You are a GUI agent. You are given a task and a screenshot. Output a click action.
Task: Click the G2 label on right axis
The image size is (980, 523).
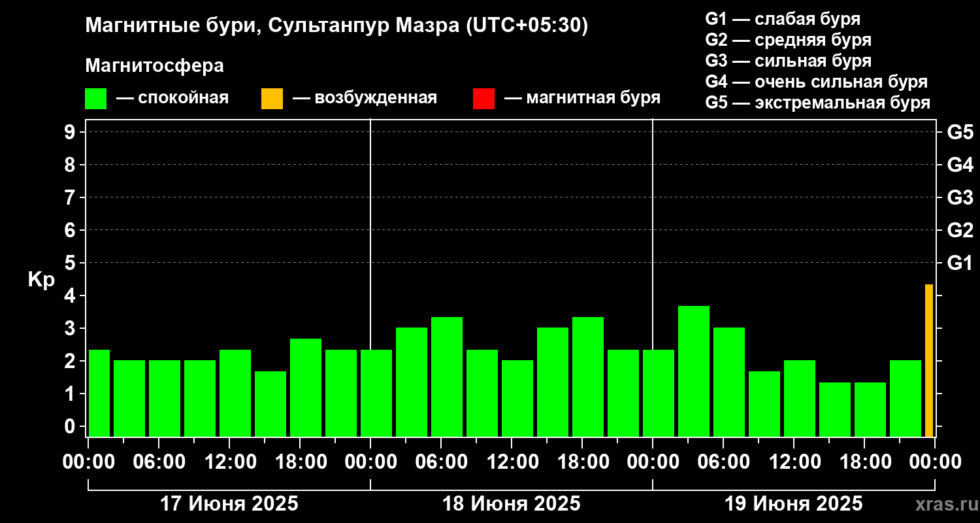[960, 230]
